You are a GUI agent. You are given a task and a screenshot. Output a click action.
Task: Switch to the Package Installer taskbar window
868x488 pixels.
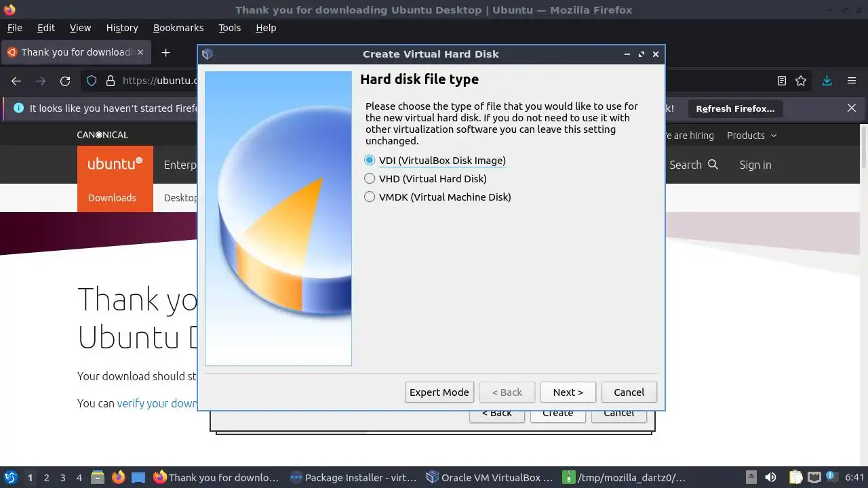pos(353,477)
